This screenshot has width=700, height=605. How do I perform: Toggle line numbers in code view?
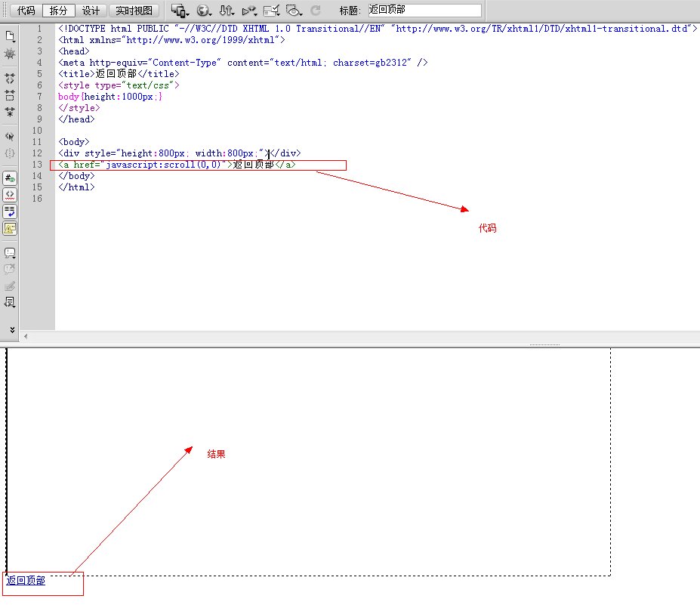(x=10, y=178)
